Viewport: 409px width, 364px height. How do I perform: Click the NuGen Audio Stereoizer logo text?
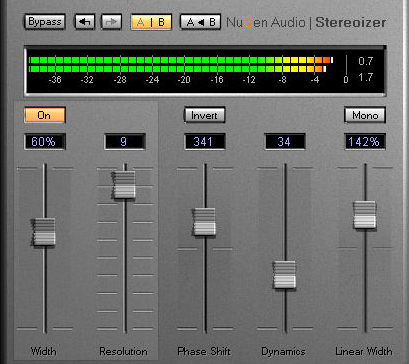[x=306, y=23]
